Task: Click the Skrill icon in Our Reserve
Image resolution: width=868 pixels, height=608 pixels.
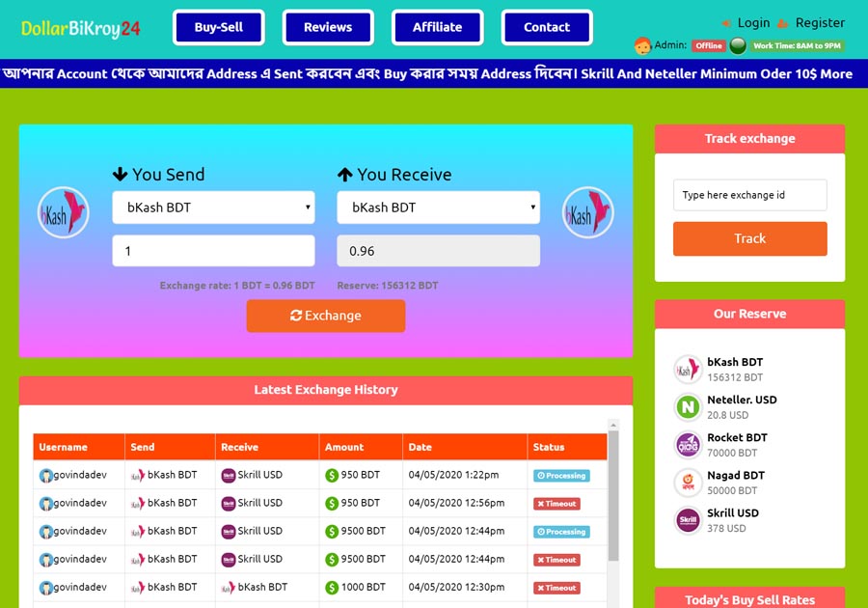Action: pyautogui.click(x=688, y=520)
